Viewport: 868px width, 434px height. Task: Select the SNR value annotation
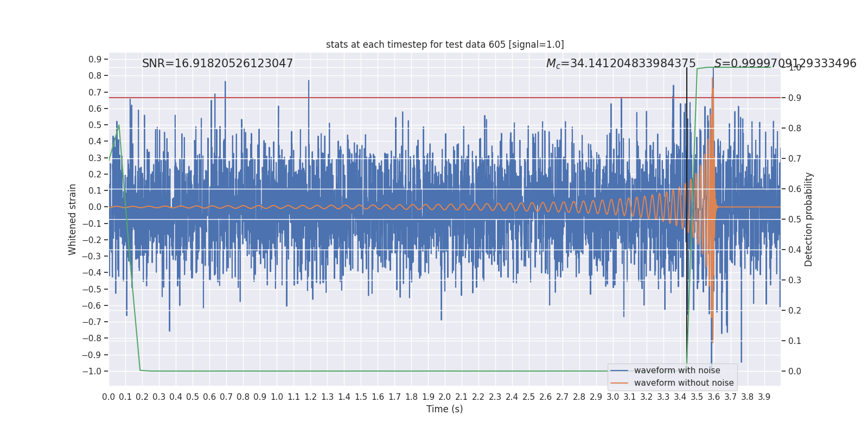[218, 63]
